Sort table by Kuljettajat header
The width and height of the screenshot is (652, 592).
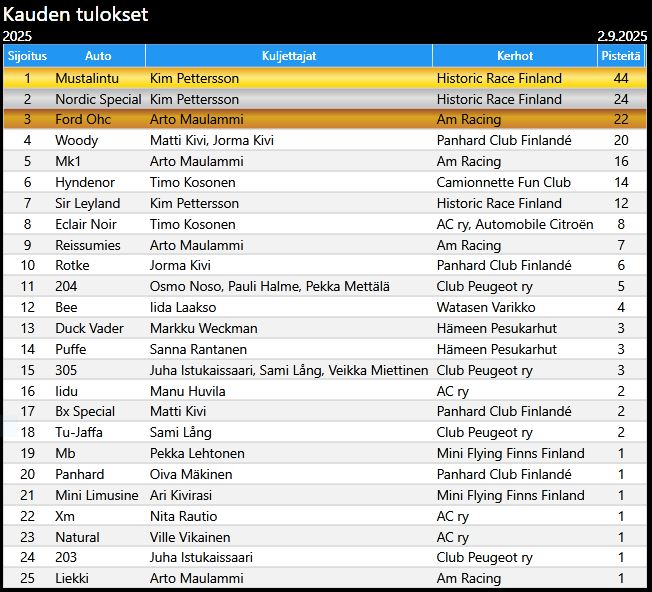288,56
